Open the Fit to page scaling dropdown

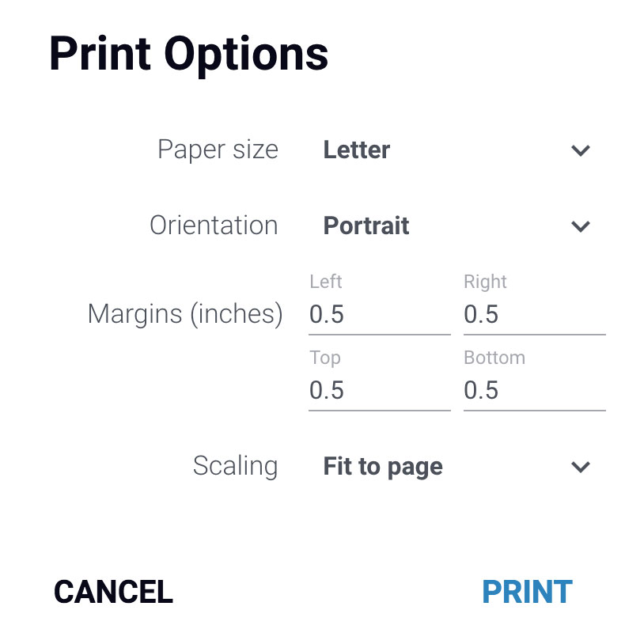[x=457, y=466]
